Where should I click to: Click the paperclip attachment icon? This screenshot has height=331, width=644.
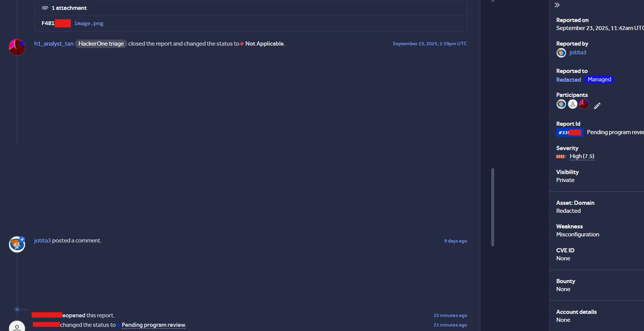(x=45, y=8)
